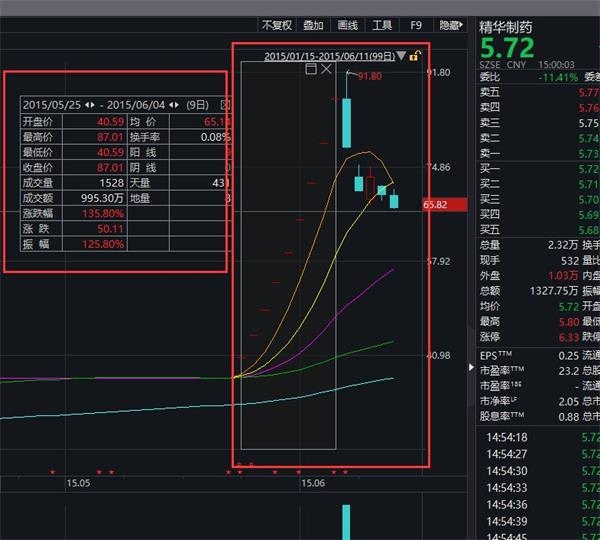Click the cyan volume bar
Screen dimensions: 600x540
[x=346, y=521]
